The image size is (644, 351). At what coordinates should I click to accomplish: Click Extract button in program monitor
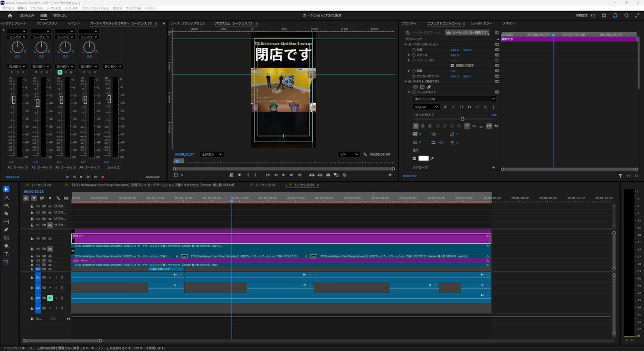click(320, 175)
